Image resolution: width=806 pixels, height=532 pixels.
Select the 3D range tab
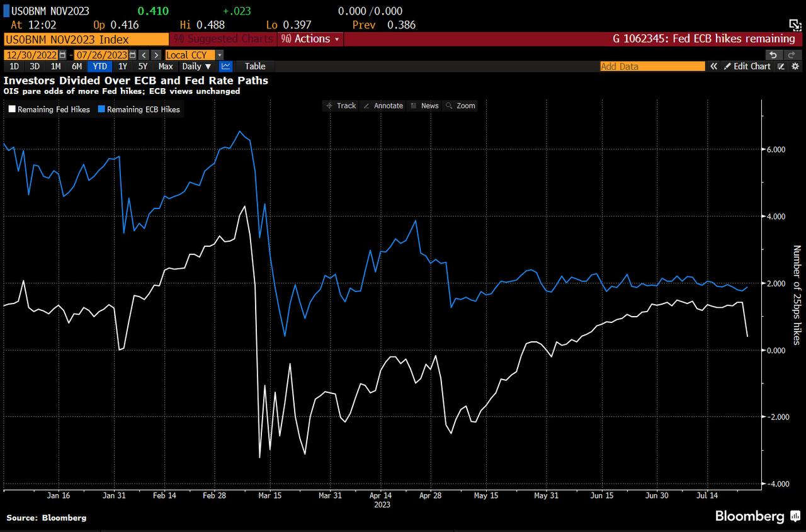[x=35, y=66]
